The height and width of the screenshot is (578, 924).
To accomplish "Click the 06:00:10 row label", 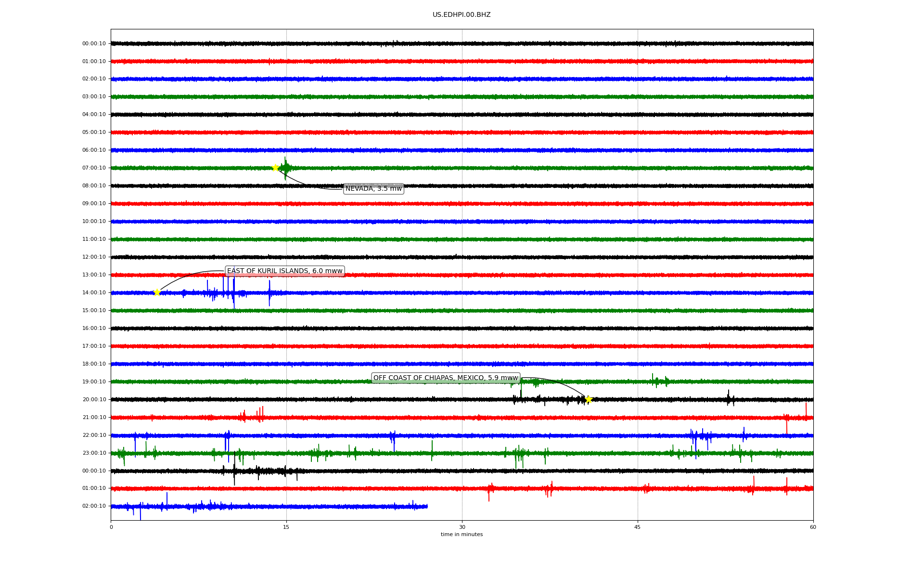I will coord(94,150).
